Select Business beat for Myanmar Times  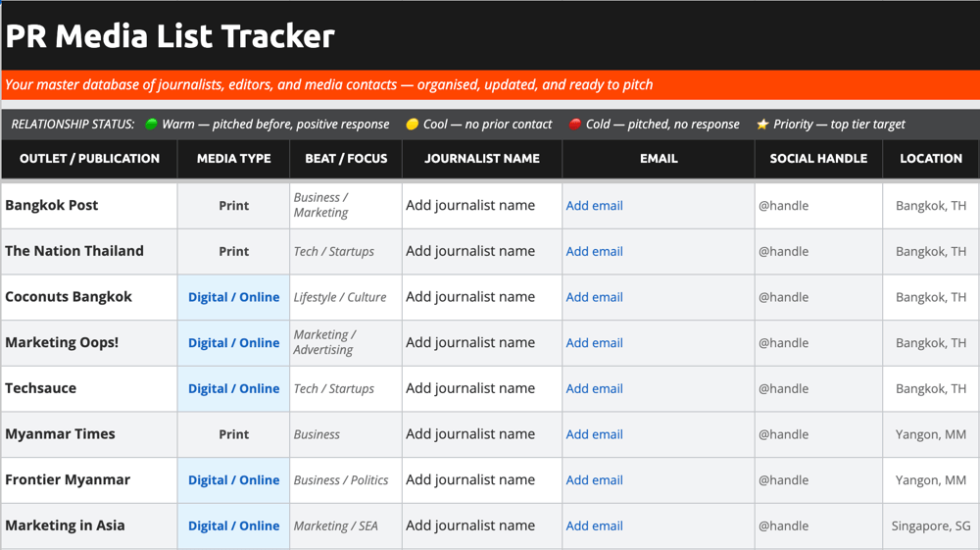pos(346,433)
